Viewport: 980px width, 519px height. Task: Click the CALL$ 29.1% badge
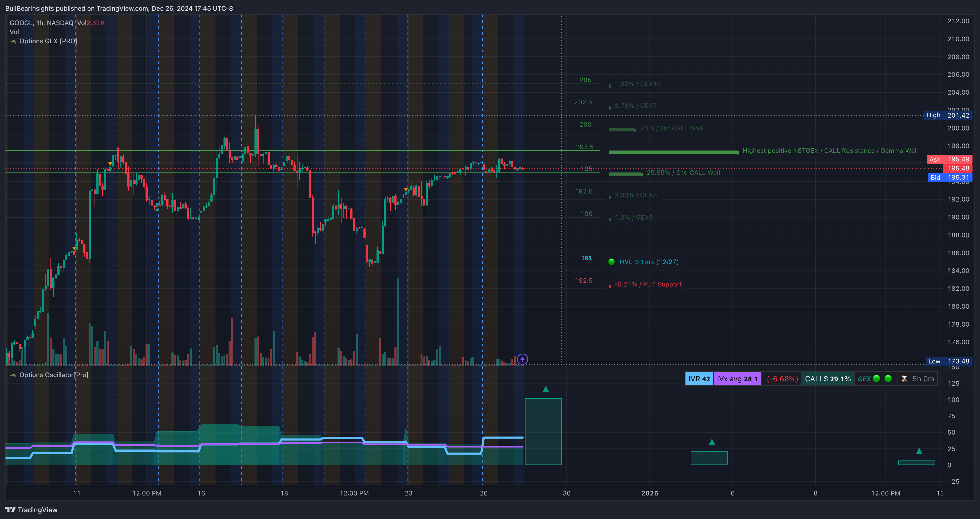pyautogui.click(x=828, y=379)
